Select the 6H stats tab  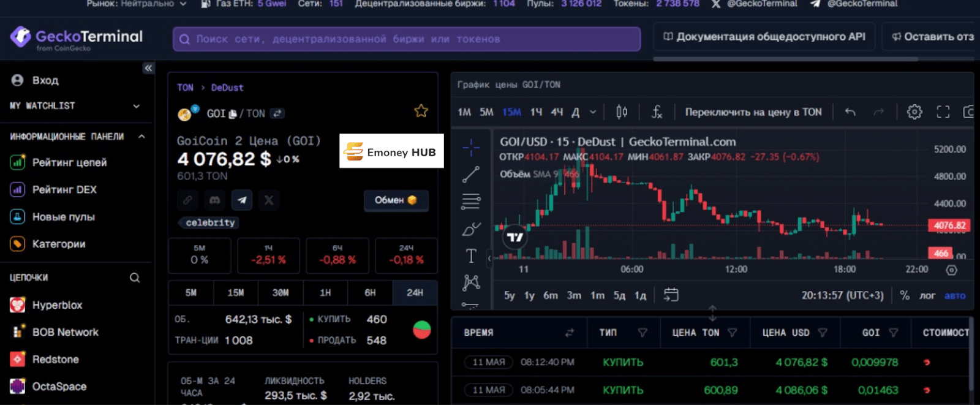pos(370,293)
